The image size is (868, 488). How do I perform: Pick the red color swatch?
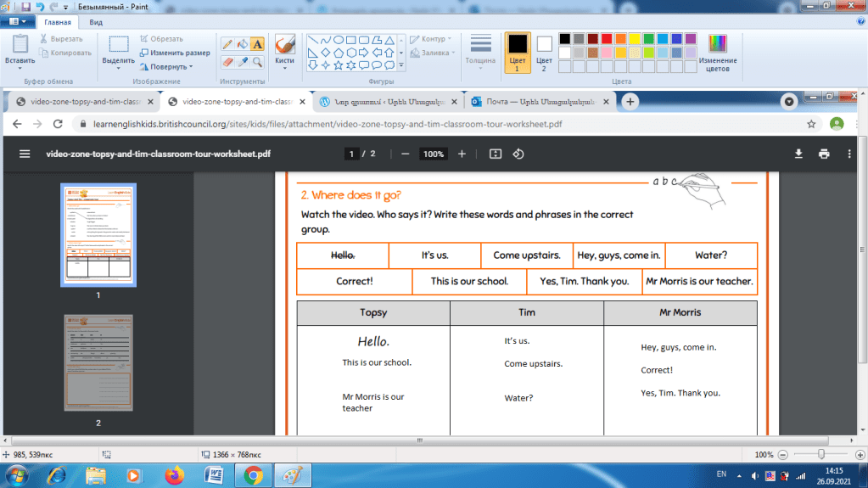click(x=607, y=38)
